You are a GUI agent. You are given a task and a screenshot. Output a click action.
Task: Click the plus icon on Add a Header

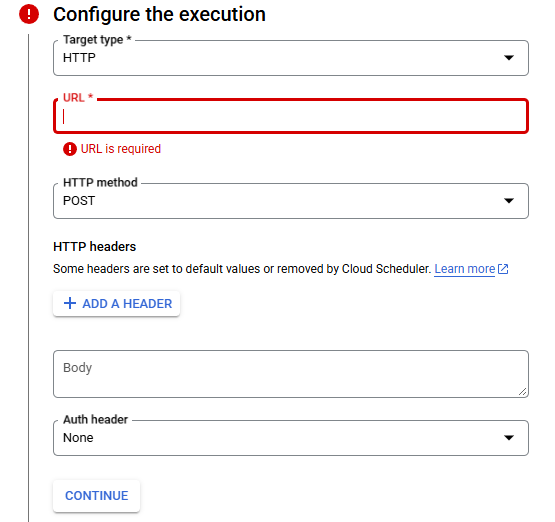click(x=70, y=303)
